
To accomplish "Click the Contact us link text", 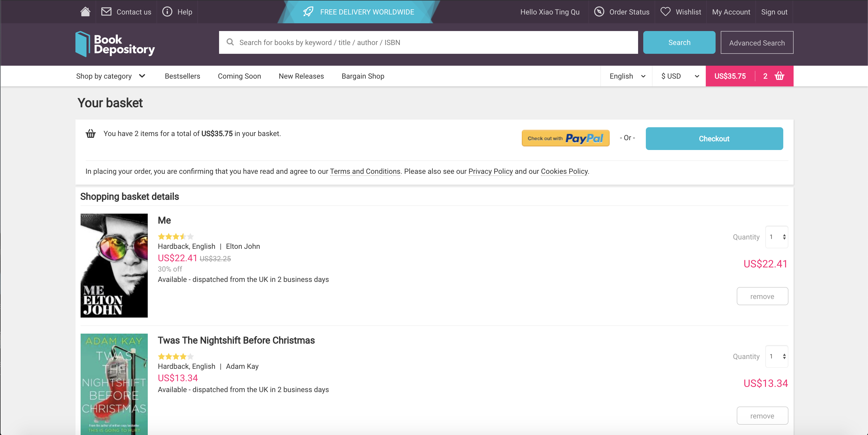I will tap(134, 12).
